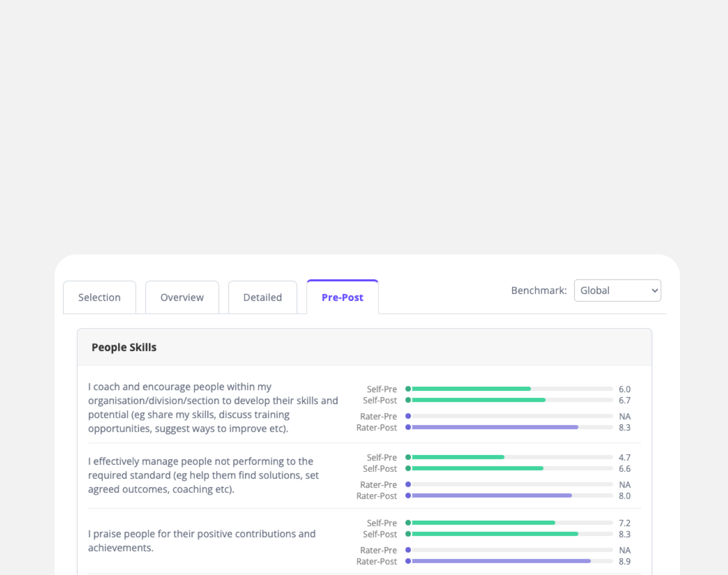Click the Self-Pre score 7.2
728x575 pixels.
point(625,523)
